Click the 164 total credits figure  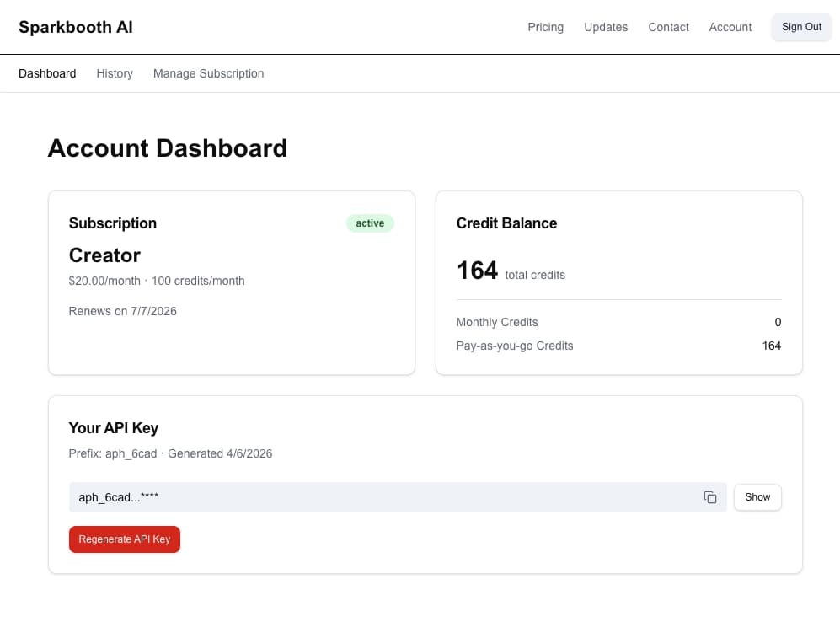coord(477,271)
